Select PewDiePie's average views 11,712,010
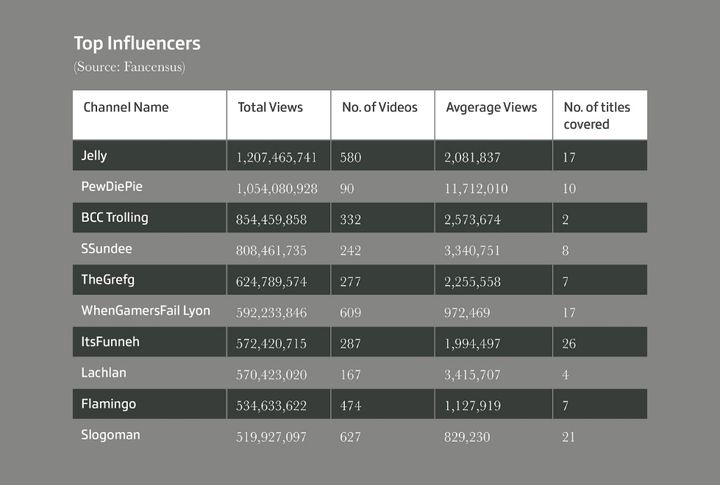The image size is (720, 485). click(478, 188)
